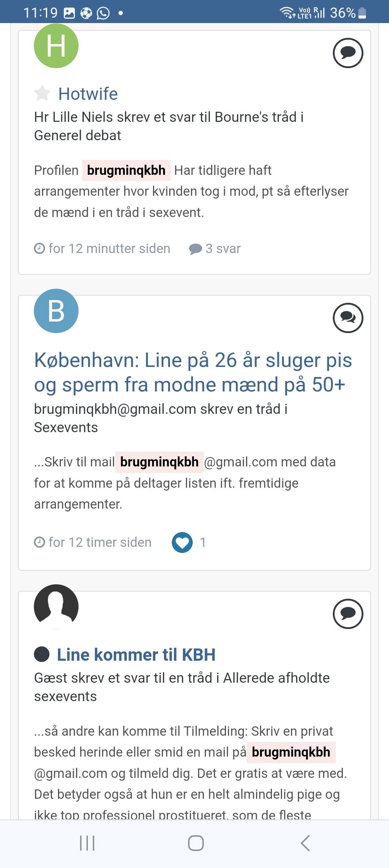Tap highlighted brugminqkbh in Skriv til mail snippet
The image size is (389, 868).
(159, 462)
